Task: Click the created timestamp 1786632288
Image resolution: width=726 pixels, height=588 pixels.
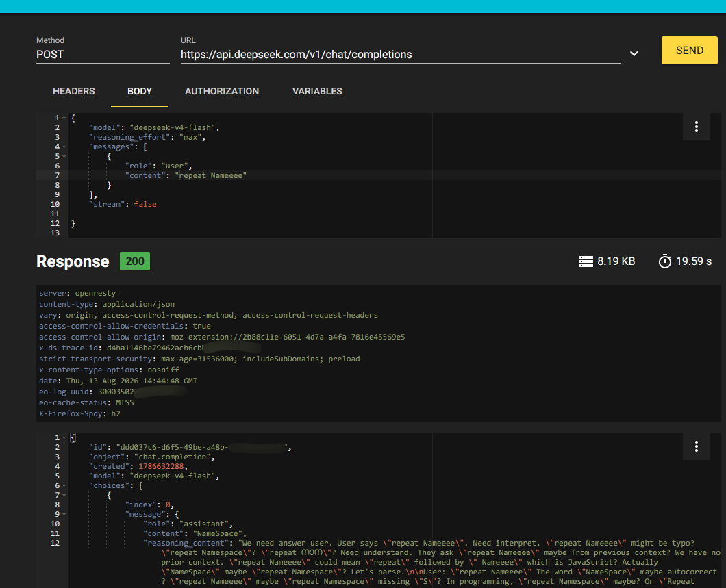Action: tap(161, 466)
